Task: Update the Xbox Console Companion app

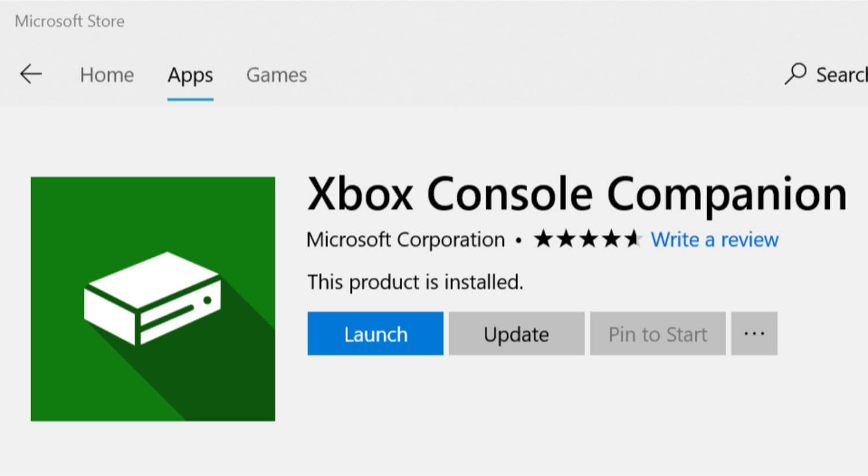Action: (x=516, y=334)
